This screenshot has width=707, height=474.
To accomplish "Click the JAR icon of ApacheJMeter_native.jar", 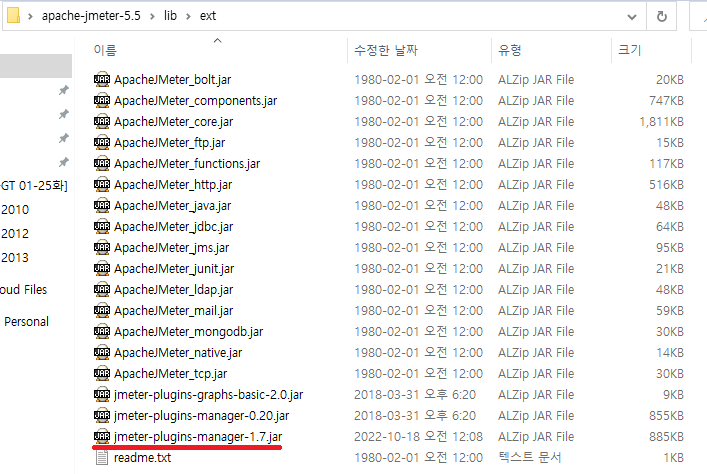I will [x=102, y=352].
